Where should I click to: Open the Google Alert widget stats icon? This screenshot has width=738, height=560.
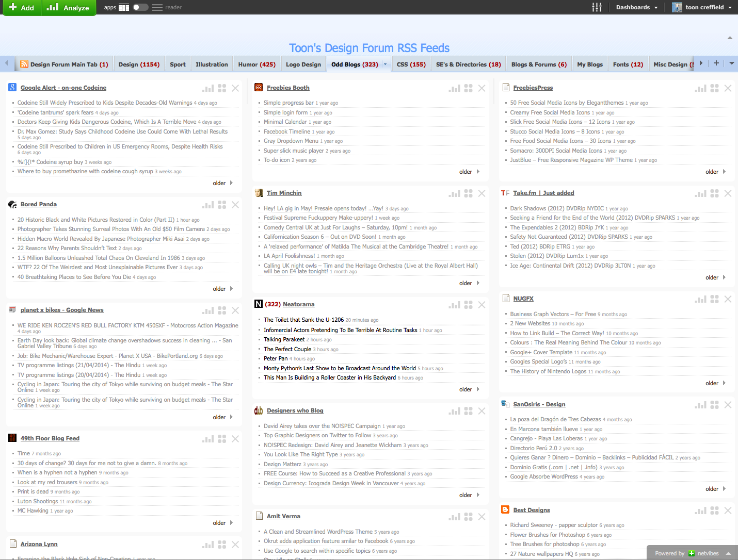(208, 88)
